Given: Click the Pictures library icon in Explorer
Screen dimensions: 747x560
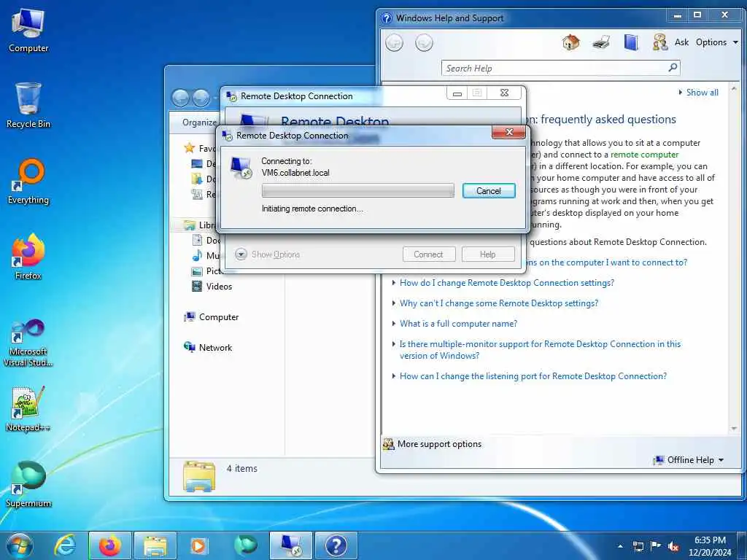Looking at the screenshot, I should tap(197, 271).
